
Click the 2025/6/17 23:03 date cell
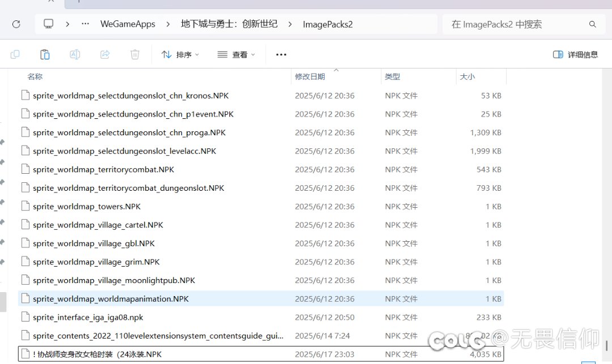click(325, 354)
